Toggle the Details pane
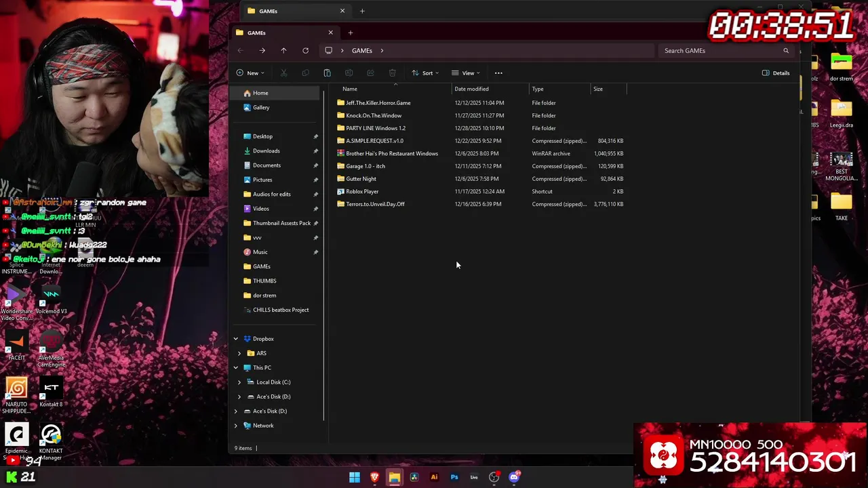Screen dimensions: 868x488 [776, 73]
